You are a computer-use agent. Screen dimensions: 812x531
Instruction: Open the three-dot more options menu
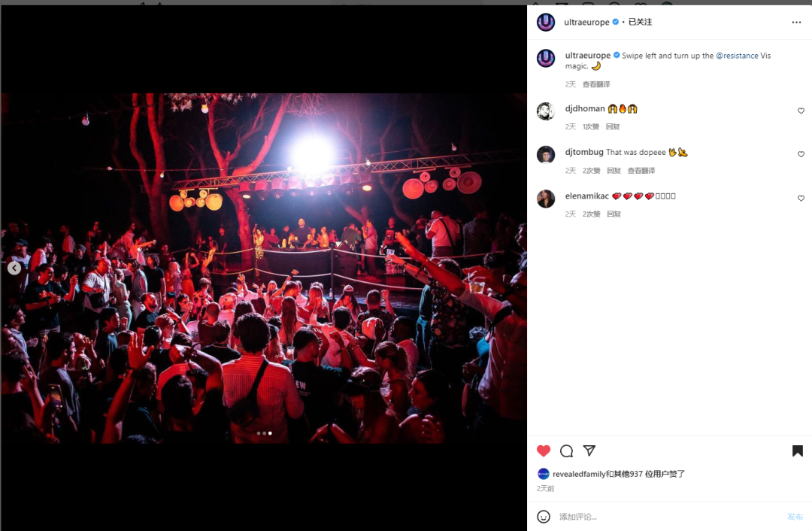(x=796, y=23)
